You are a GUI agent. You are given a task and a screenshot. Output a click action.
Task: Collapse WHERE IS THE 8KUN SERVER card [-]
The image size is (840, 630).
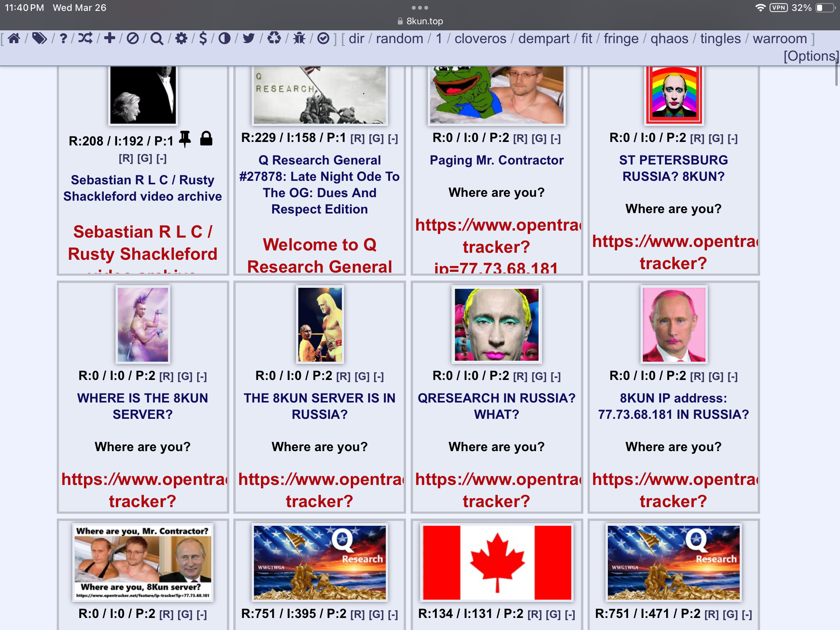click(202, 376)
